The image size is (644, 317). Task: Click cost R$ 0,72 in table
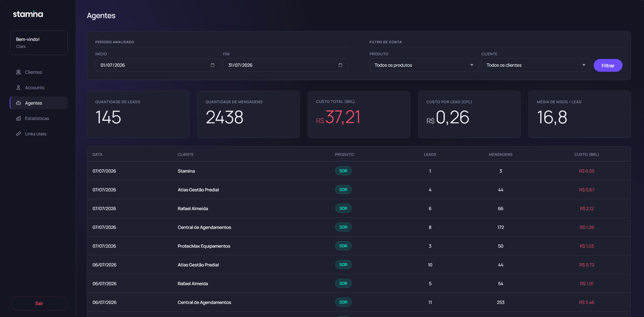point(587,265)
